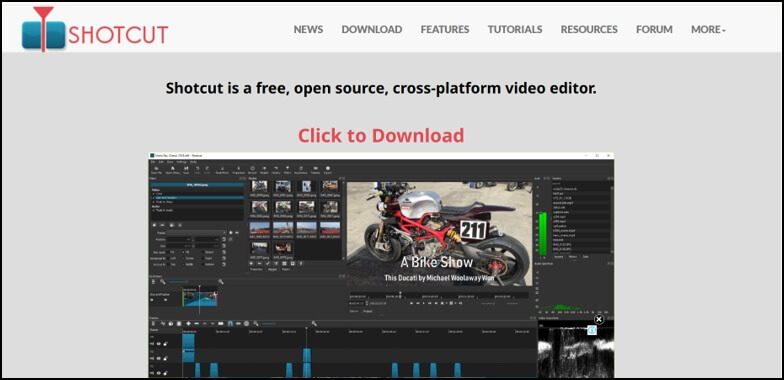Click the Undo toolbar icon
Image resolution: width=784 pixels, height=380 pixels.
click(x=198, y=168)
